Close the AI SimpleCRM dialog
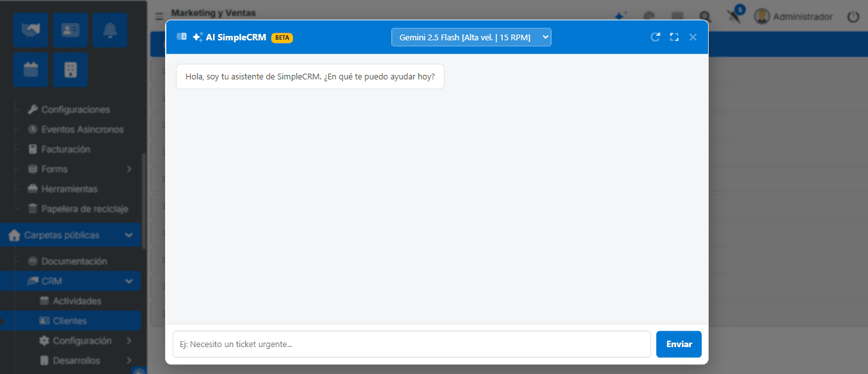 [x=693, y=37]
